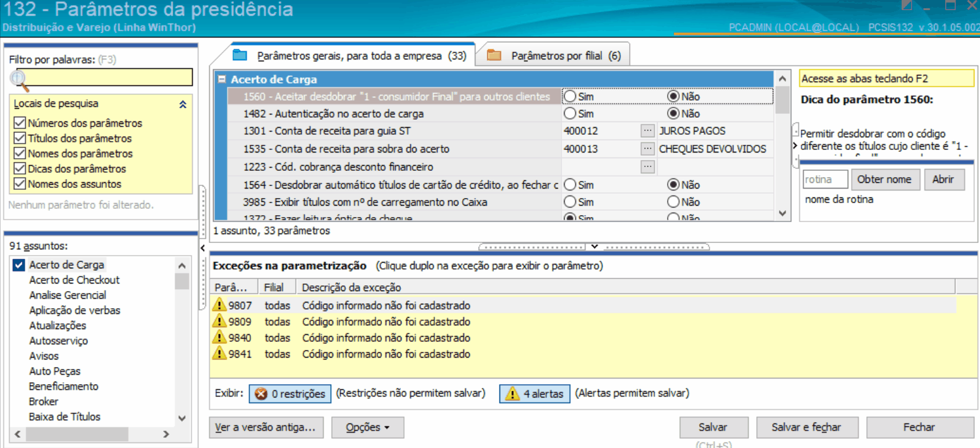Screen dimensions: 980x448
Task: Collapse the left panel splitter arrow
Action: (203, 247)
